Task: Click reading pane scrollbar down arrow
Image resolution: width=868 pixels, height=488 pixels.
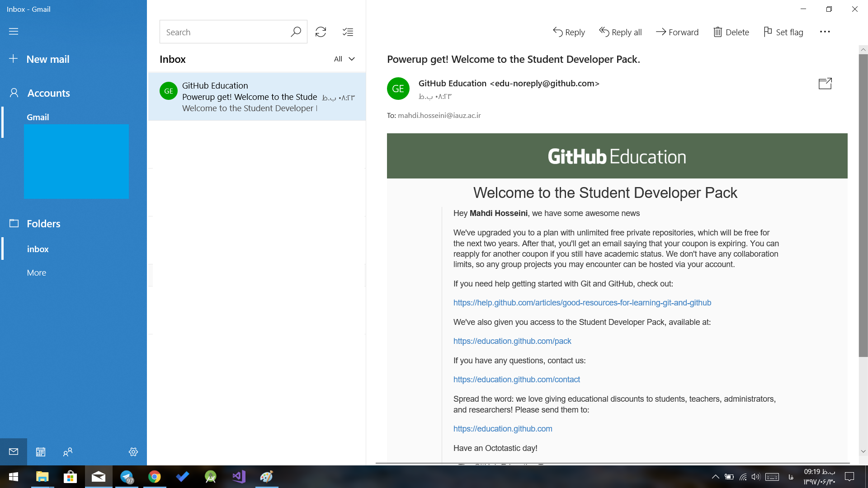Action: (863, 451)
